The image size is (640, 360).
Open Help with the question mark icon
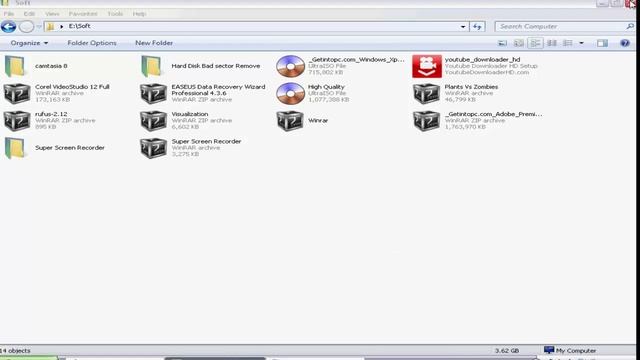click(x=625, y=43)
